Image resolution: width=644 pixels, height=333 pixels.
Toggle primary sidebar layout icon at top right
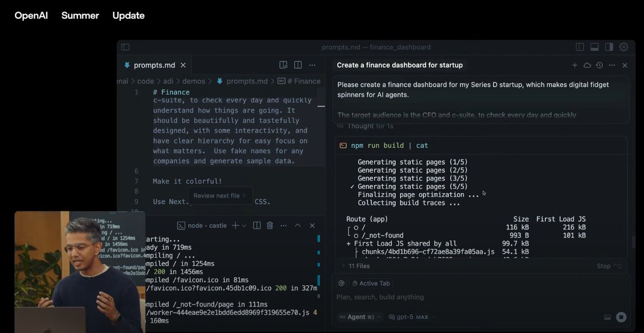click(580, 47)
